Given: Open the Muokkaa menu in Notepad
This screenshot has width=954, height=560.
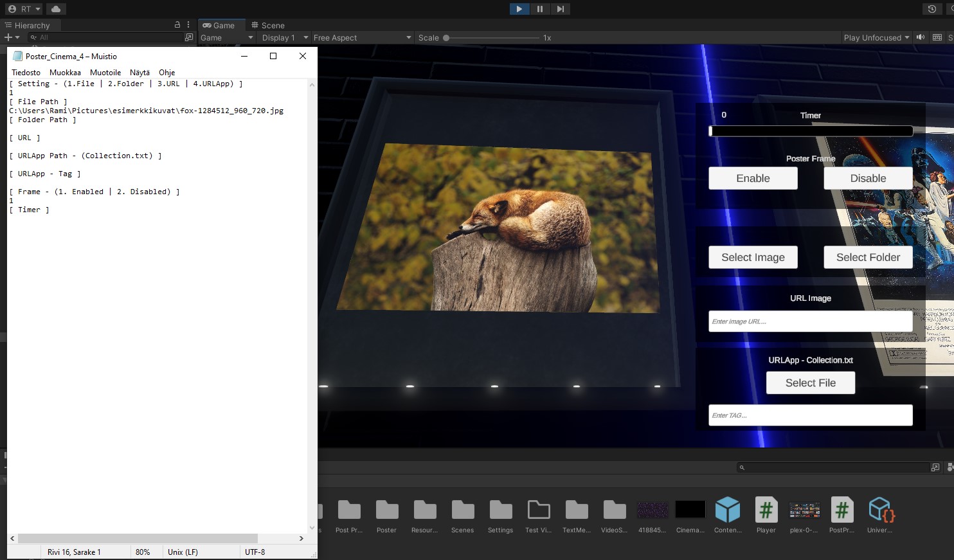Looking at the screenshot, I should click(x=64, y=73).
